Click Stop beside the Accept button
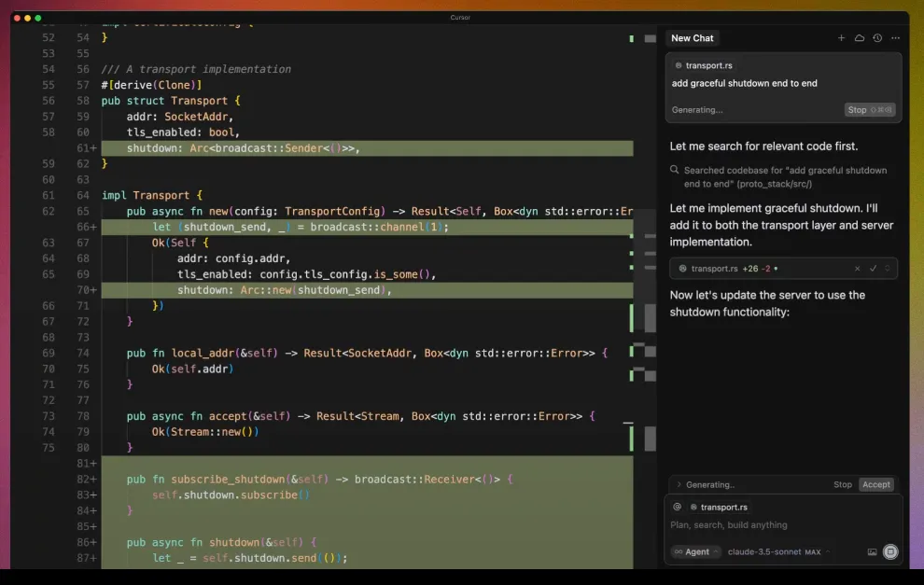The image size is (924, 585). (842, 484)
